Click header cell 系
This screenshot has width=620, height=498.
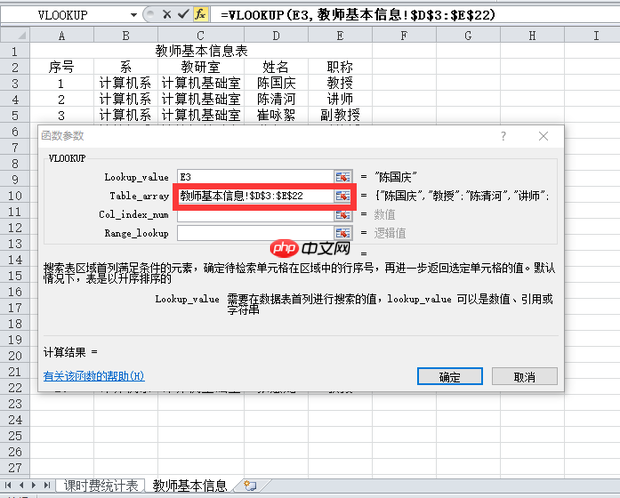pos(126,67)
